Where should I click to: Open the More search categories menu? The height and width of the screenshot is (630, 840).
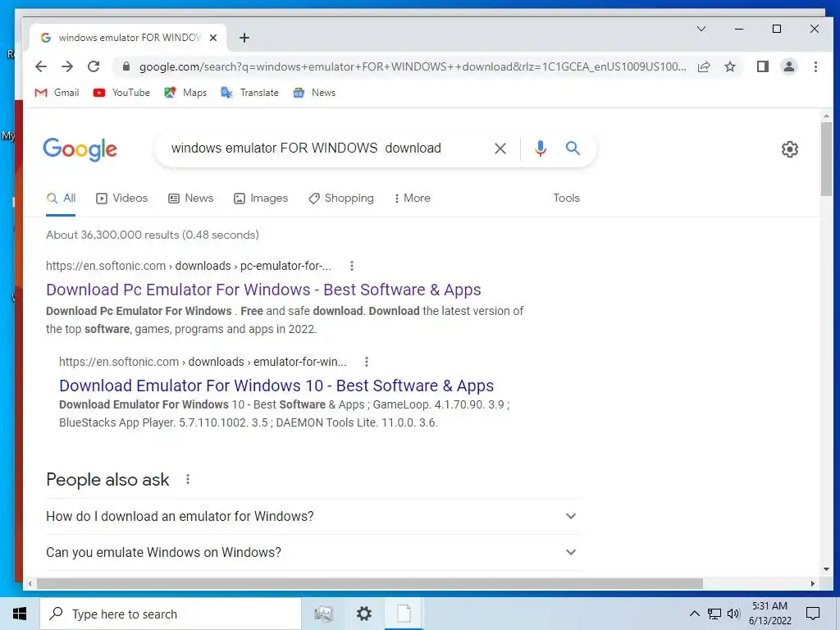(412, 199)
